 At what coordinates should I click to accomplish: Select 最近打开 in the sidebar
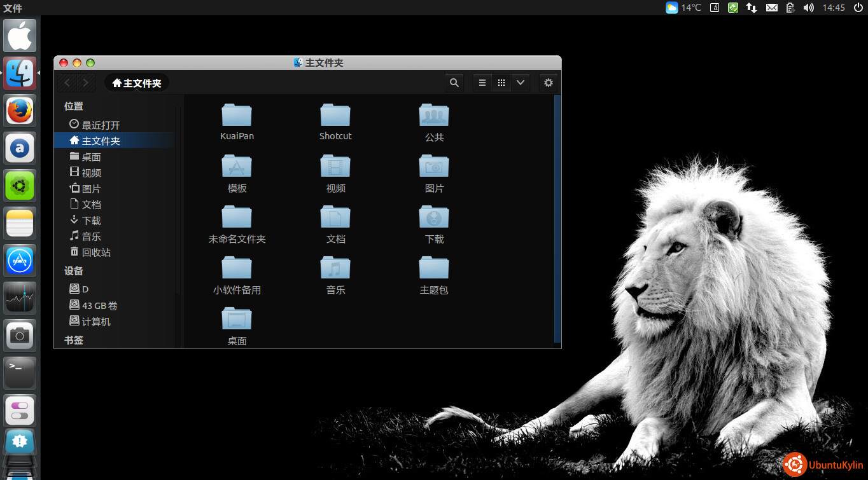coord(100,125)
